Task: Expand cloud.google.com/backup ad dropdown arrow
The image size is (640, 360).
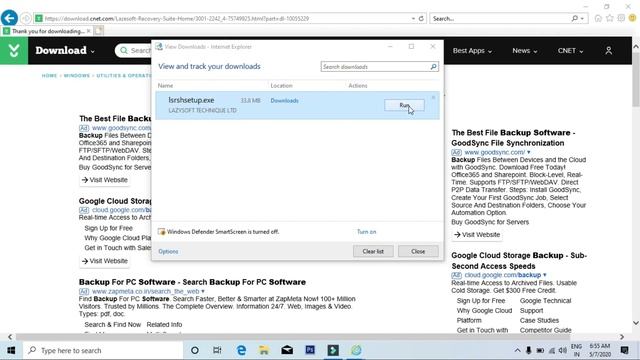Action: (544, 275)
